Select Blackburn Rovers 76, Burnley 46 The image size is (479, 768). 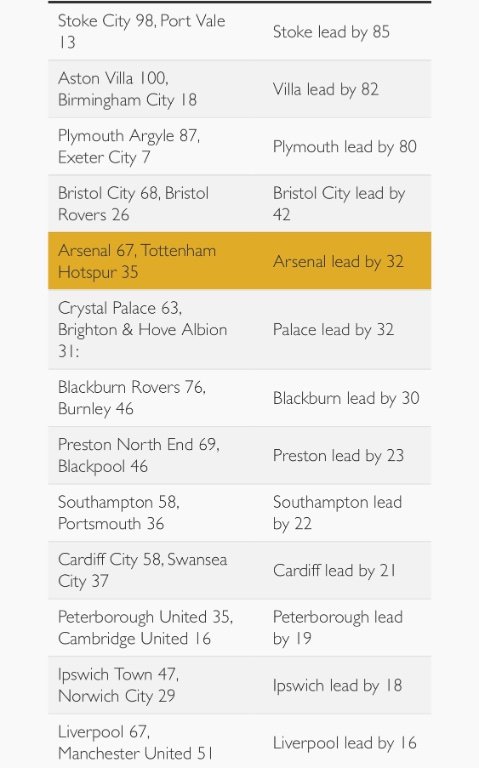132,398
